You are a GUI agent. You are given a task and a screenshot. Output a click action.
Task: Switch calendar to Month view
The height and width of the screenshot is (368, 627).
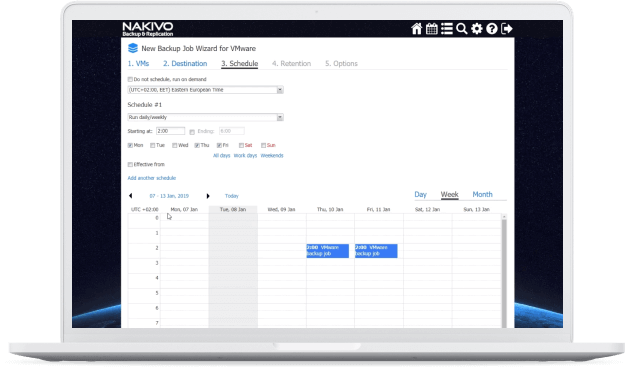click(x=482, y=194)
